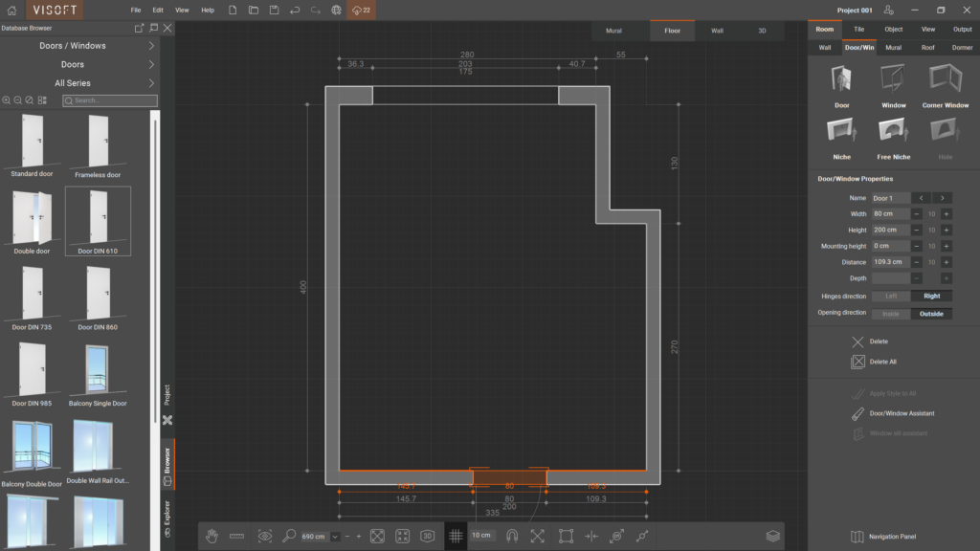The image size is (980, 551).
Task: Set hinges direction to Left
Action: click(891, 297)
